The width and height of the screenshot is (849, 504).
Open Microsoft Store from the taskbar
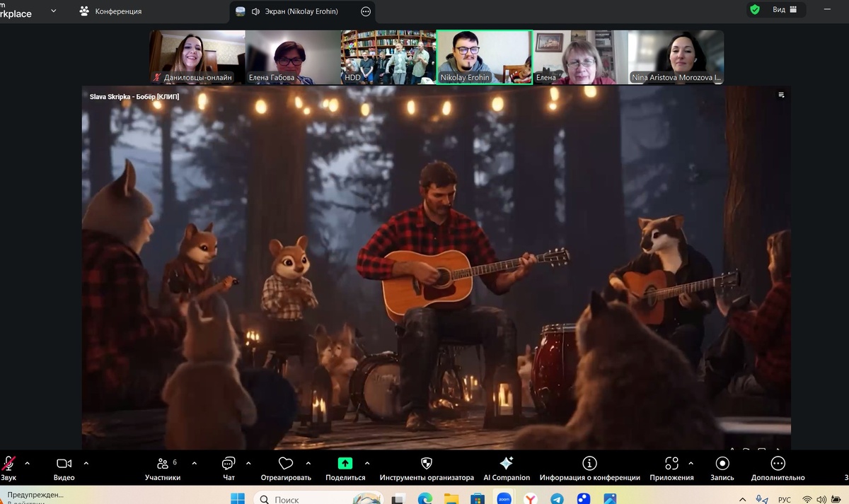(x=477, y=498)
